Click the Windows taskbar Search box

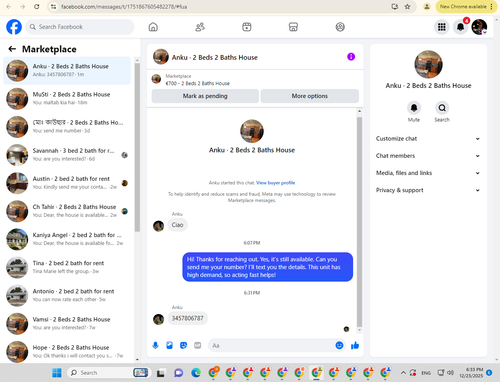pos(109,373)
